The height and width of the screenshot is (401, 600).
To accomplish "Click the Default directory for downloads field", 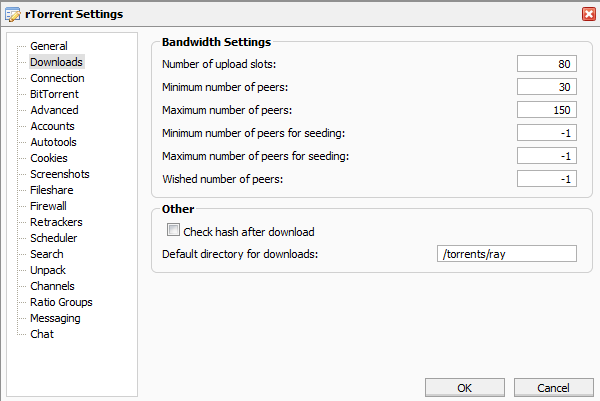I will tap(507, 254).
